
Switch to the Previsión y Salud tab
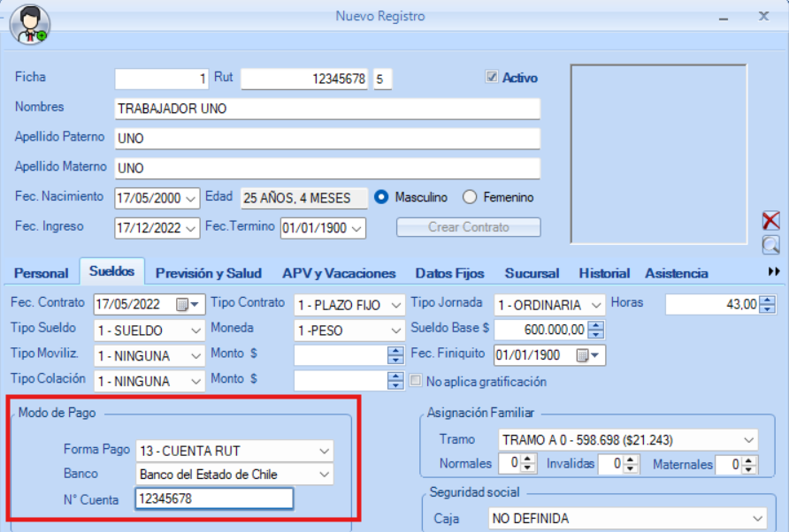[x=207, y=273]
